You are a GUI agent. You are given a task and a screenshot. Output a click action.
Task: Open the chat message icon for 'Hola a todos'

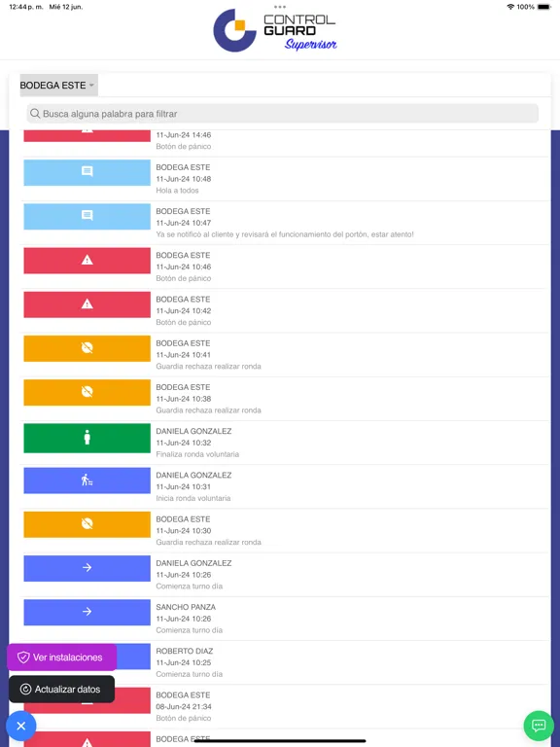pos(87,172)
